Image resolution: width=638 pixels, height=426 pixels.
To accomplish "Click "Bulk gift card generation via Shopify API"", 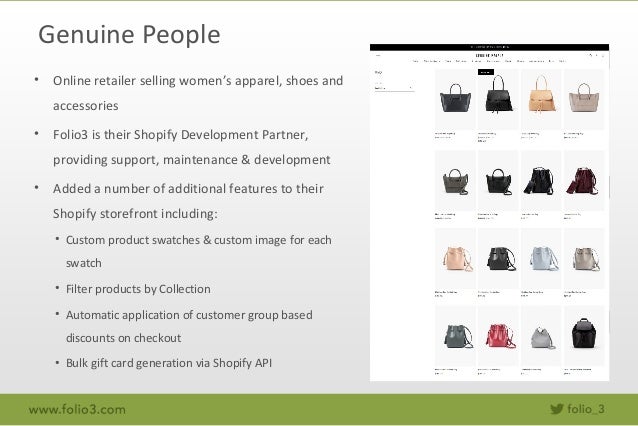I will (169, 363).
